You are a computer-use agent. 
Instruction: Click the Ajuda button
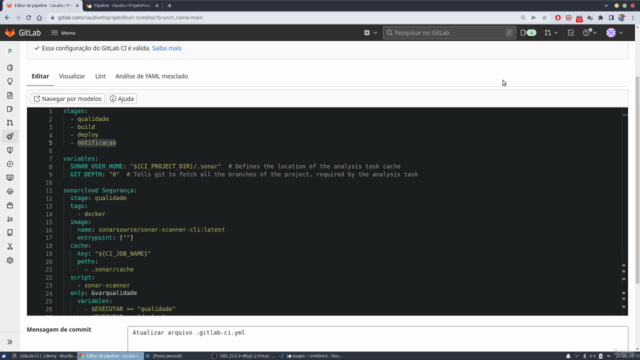point(122,99)
